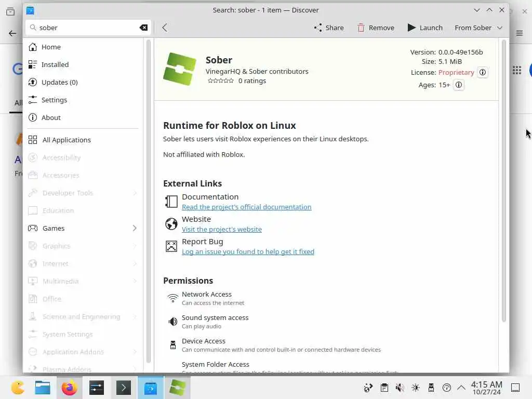
Task: Click the Website globe icon
Action: 171,224
